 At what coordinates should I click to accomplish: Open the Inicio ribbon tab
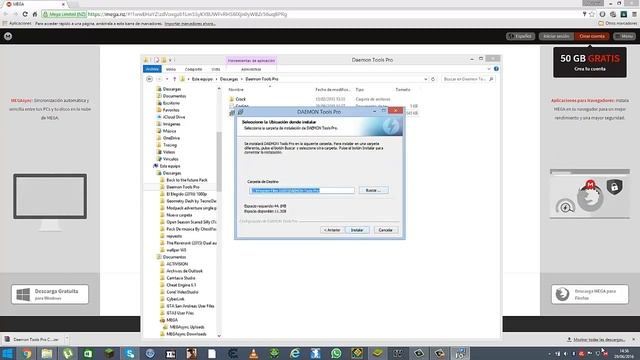[x=171, y=69]
